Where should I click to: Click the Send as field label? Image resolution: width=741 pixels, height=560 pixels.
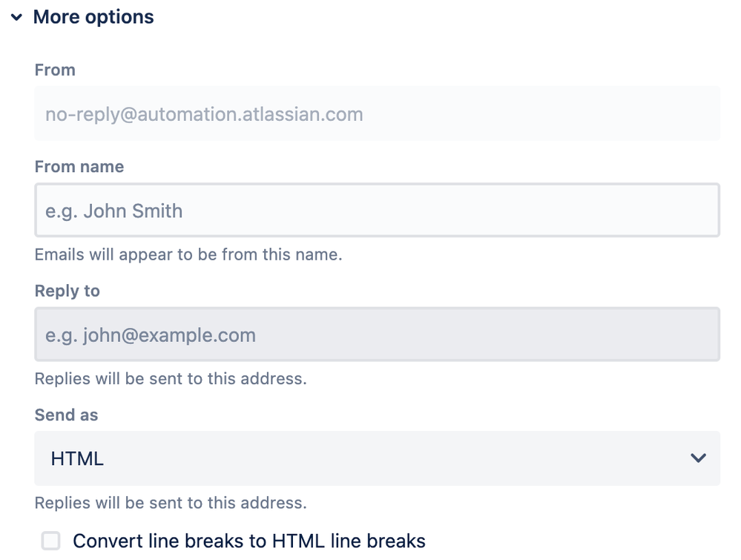coord(67,415)
